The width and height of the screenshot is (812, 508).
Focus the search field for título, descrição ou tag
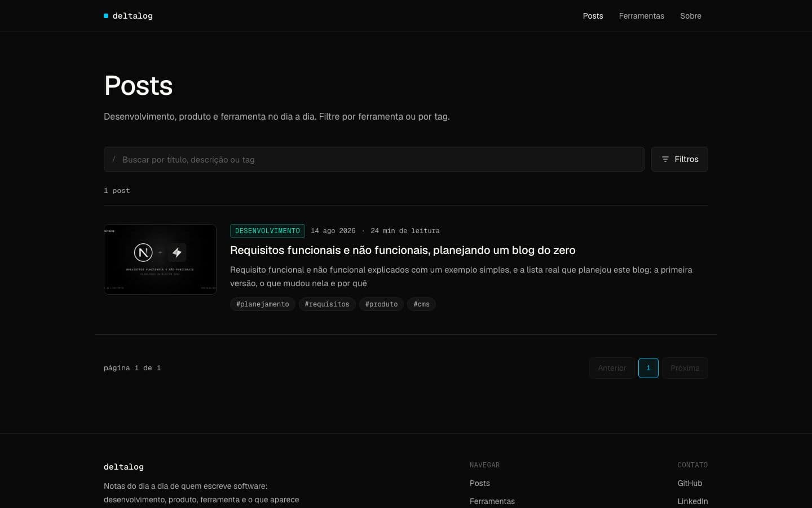374,159
